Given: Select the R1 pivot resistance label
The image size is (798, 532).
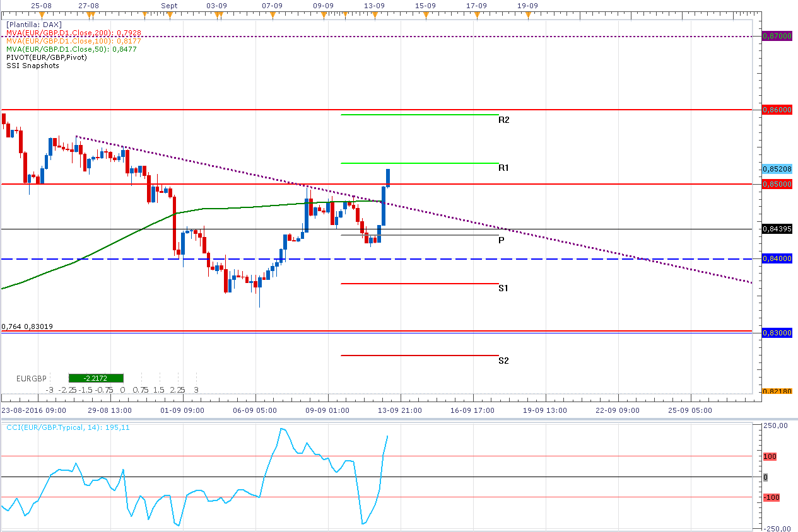Looking at the screenshot, I should 503,168.
